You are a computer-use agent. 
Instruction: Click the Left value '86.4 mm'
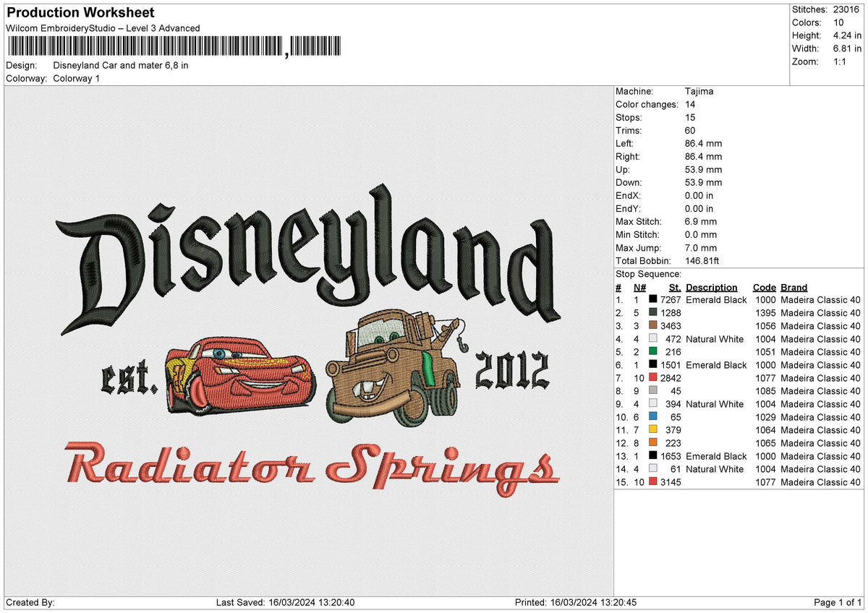pos(703,143)
